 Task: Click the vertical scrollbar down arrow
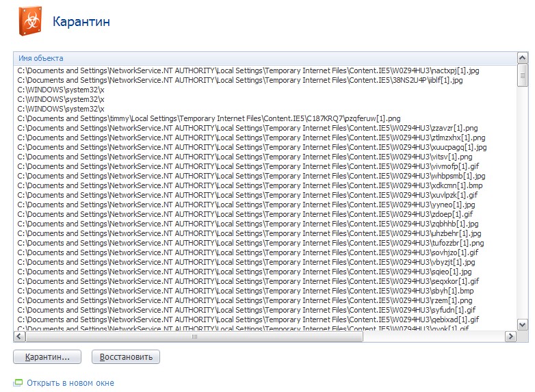point(523,324)
